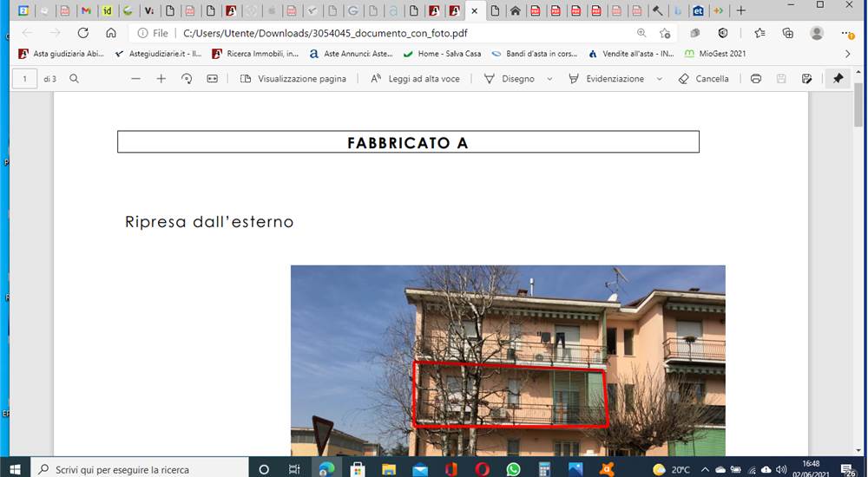The image size is (868, 477).
Task: Add this page to favorites
Action: (665, 33)
